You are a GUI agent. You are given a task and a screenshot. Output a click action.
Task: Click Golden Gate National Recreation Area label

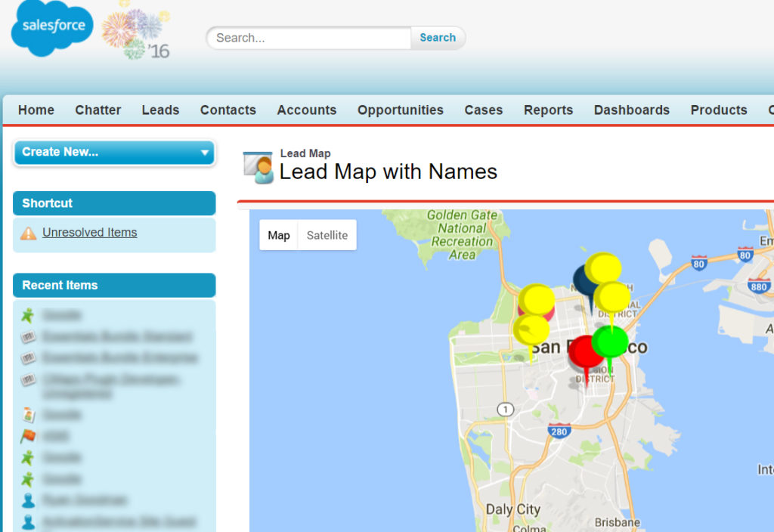[462, 235]
